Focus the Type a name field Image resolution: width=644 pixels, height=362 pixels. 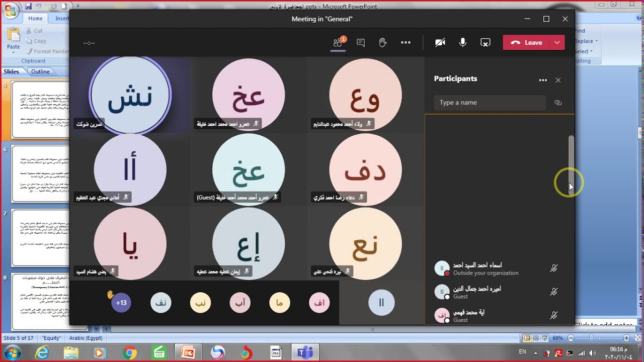(x=490, y=103)
